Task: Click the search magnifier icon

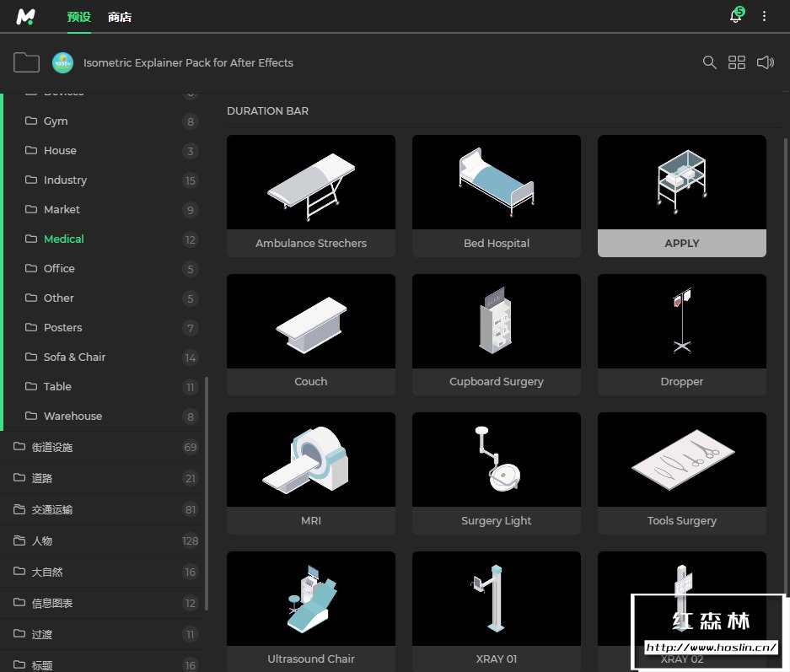Action: [x=710, y=62]
